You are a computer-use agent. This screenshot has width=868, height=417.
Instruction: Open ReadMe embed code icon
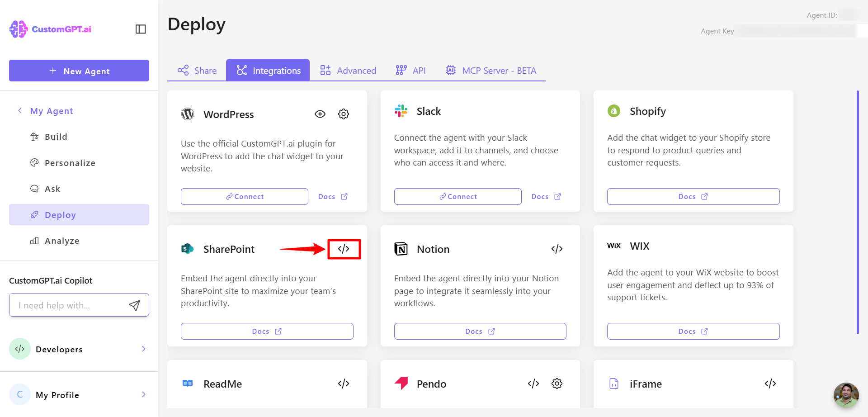pyautogui.click(x=344, y=384)
